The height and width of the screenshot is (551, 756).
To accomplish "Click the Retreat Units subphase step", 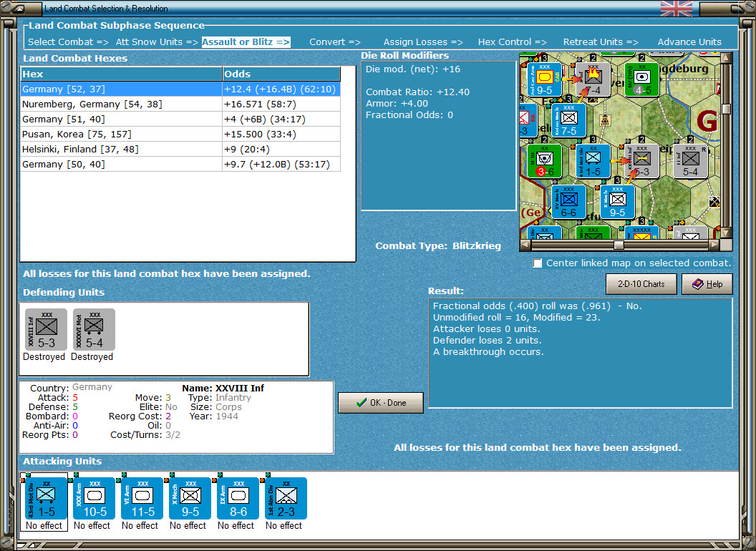I will click(600, 42).
